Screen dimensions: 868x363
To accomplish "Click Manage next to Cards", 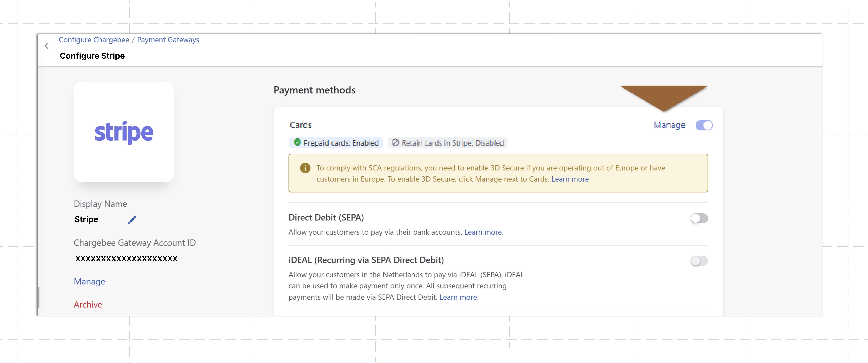I will tap(669, 125).
